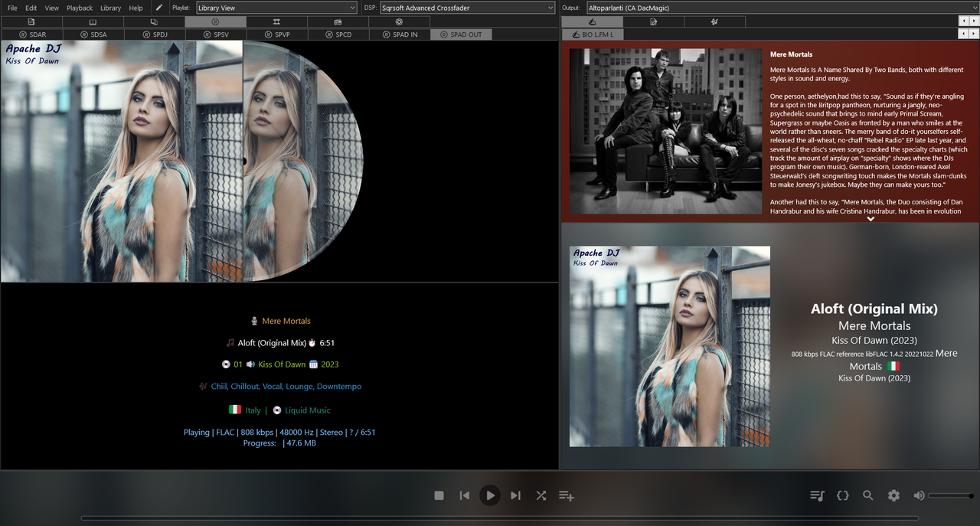
Task: Toggle shuffle playback mode
Action: point(541,495)
